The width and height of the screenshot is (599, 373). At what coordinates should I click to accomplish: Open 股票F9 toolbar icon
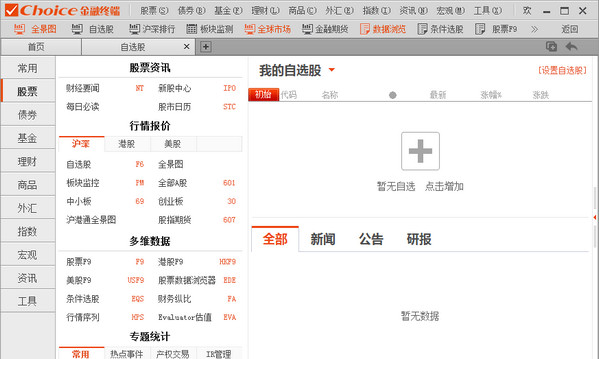tap(496, 29)
